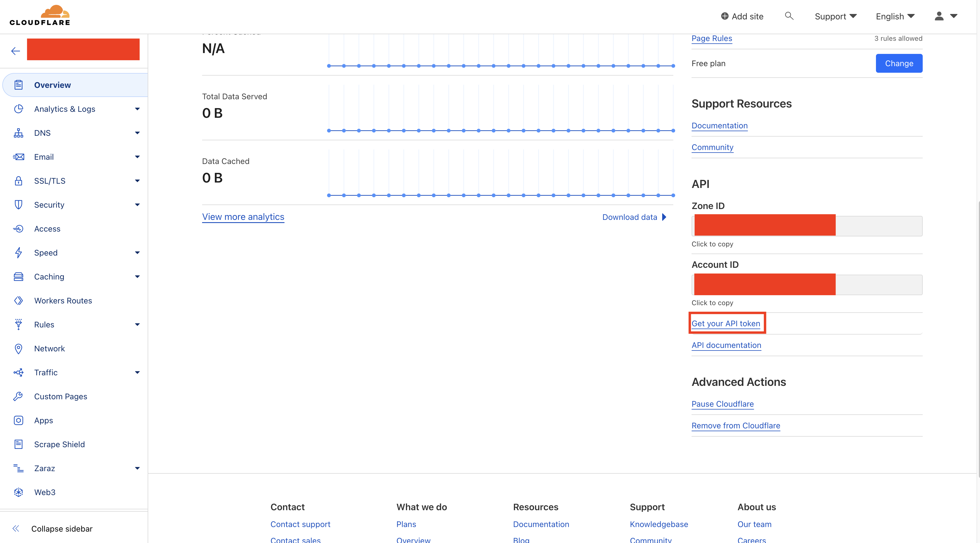Click the Custom Pages wrench icon
The height and width of the screenshot is (543, 980).
tap(19, 396)
